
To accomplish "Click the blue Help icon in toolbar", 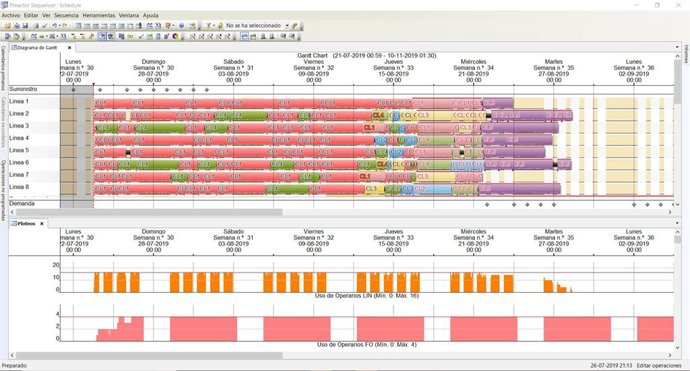I will [181, 26].
